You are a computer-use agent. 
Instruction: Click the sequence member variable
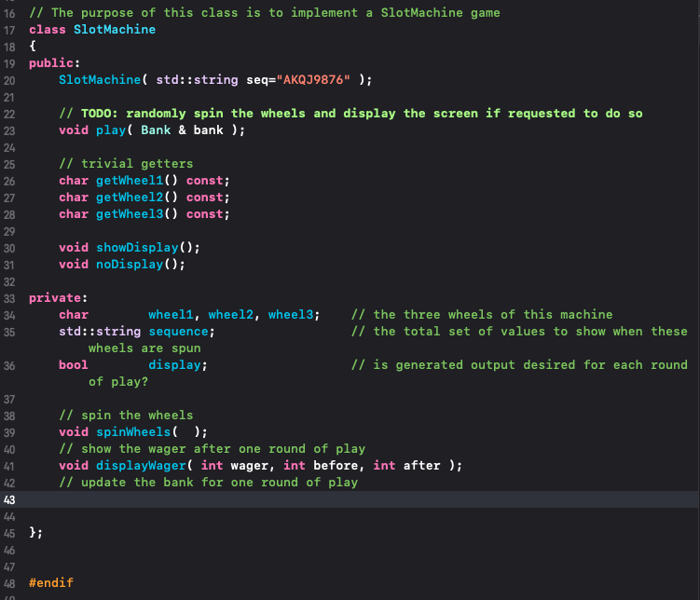point(179,332)
